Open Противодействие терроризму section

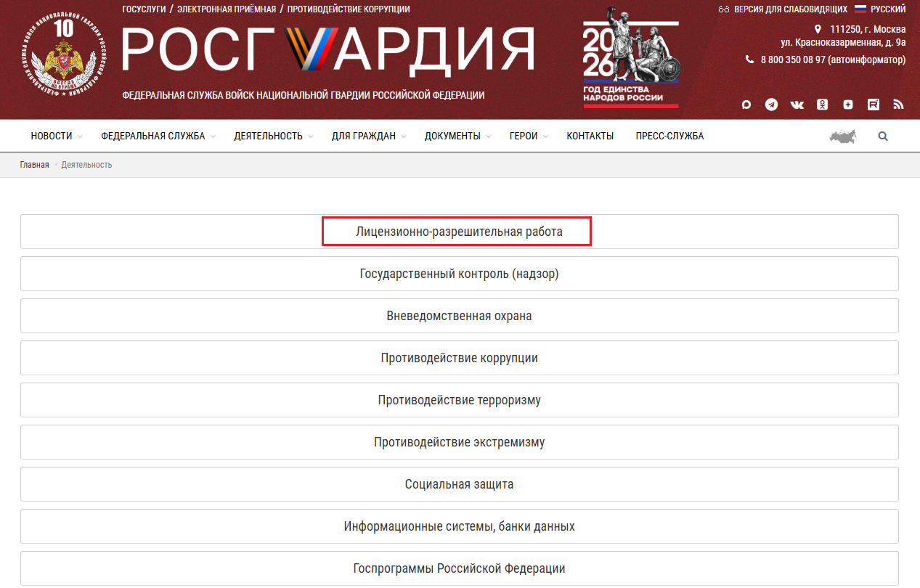[460, 400]
